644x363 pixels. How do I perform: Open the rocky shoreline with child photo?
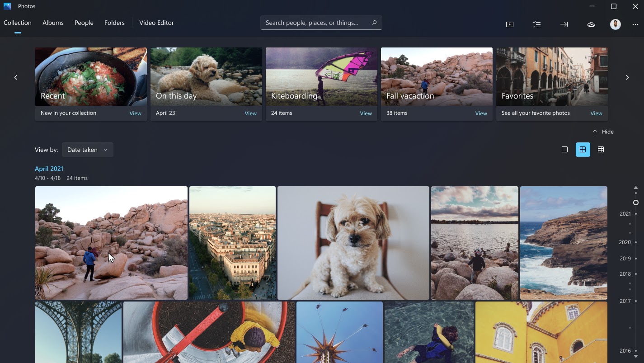coord(475,243)
